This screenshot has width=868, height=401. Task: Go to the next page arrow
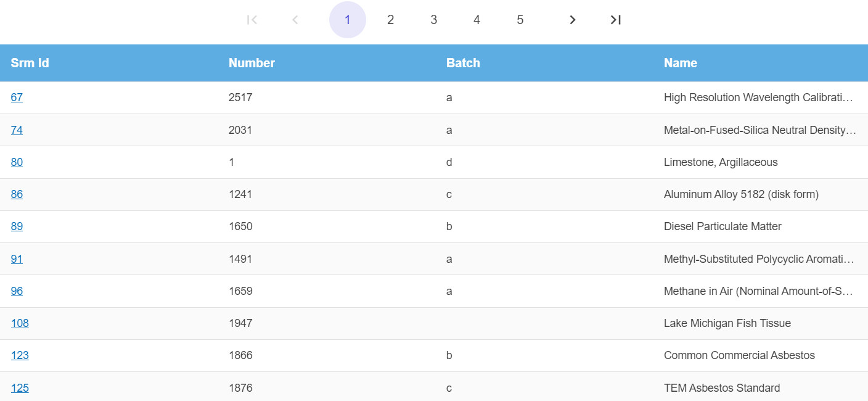[572, 20]
